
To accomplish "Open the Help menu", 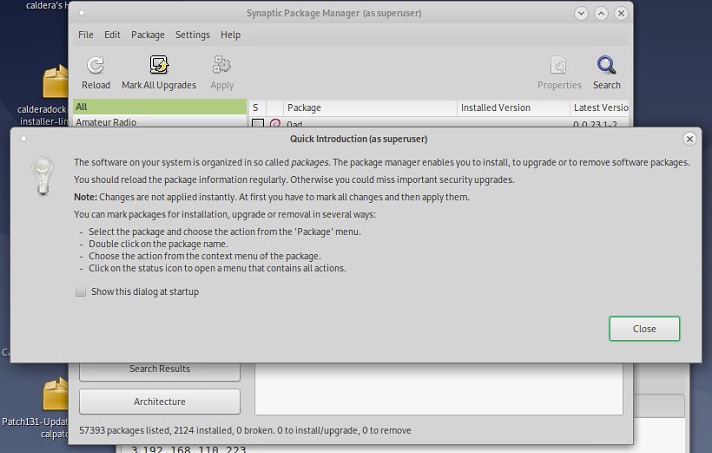I will [230, 34].
